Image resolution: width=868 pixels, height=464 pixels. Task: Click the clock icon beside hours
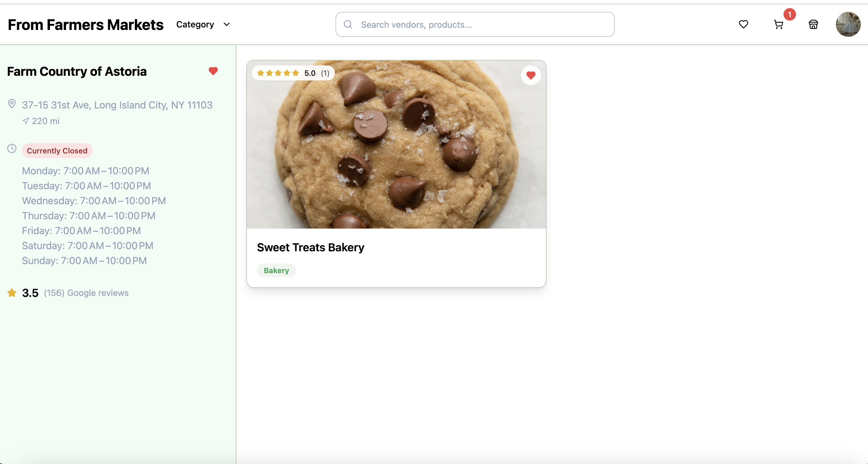[x=12, y=149]
